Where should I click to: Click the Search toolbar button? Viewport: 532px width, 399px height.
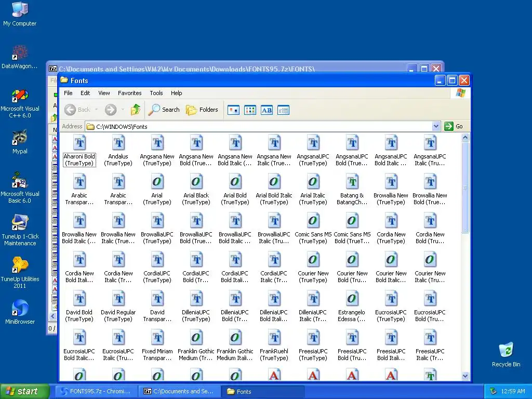164,110
